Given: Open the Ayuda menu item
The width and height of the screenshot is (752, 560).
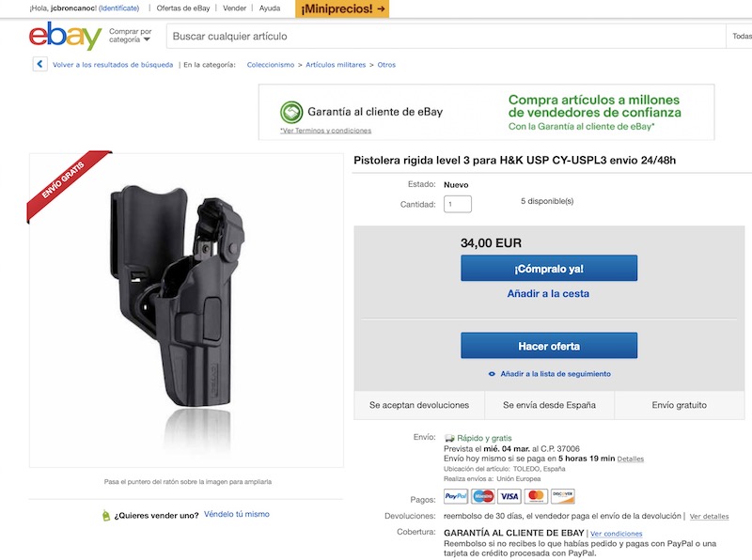Looking at the screenshot, I should point(270,8).
